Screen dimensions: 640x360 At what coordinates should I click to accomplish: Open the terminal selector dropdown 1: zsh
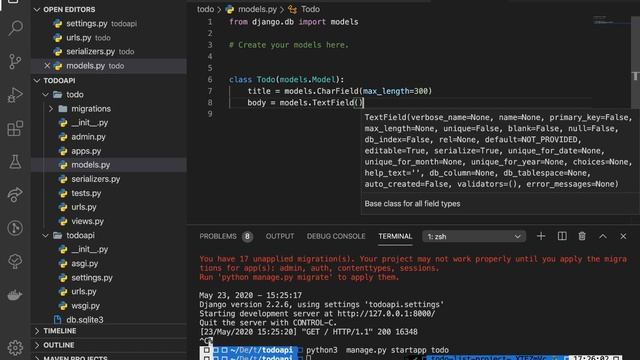[x=474, y=237]
